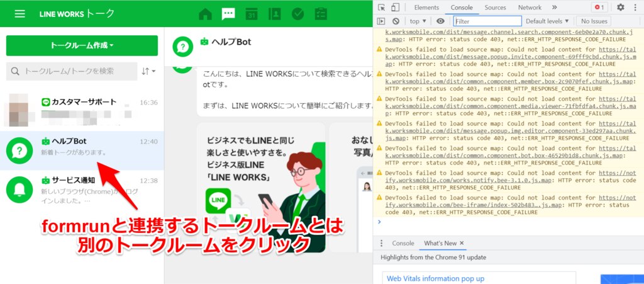This screenshot has height=284, width=644.
Task: Click the サービス通知 bell avatar
Action: (x=19, y=190)
